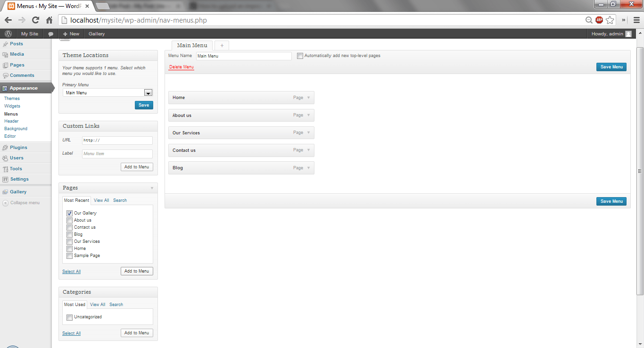Image resolution: width=644 pixels, height=348 pixels.
Task: Click the admin user avatar icon
Action: click(x=628, y=34)
